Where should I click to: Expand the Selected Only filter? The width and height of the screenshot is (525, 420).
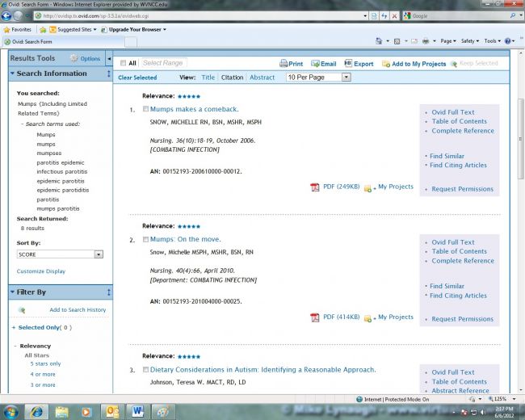coord(14,328)
